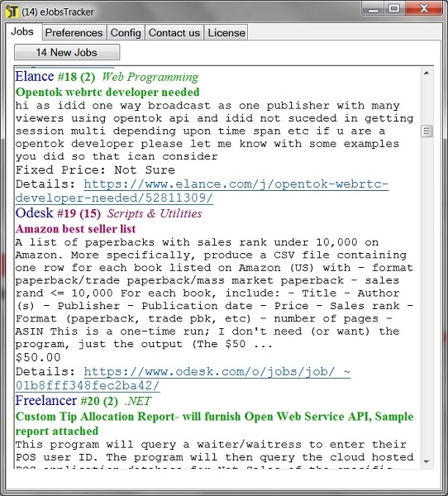Close the eJobsTracker window

423,9
